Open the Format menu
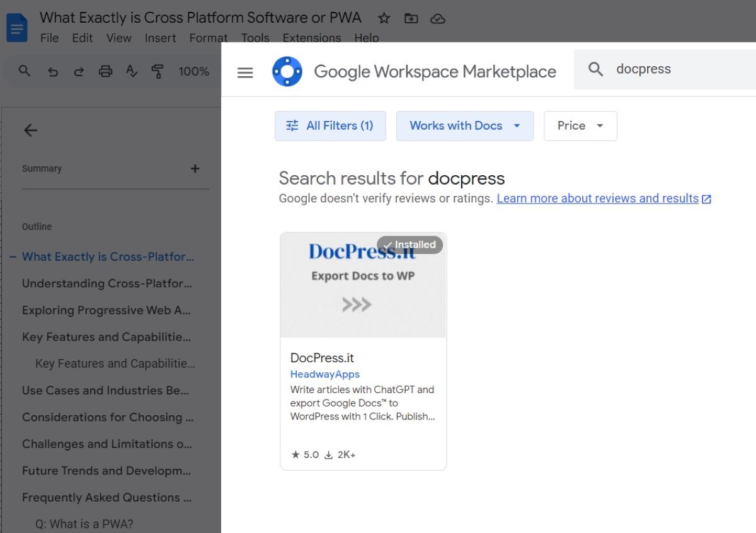This screenshot has height=533, width=756. (209, 38)
